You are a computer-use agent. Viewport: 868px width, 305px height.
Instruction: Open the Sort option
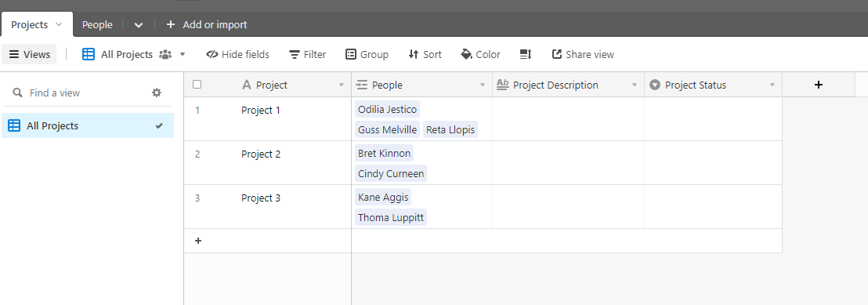[425, 54]
